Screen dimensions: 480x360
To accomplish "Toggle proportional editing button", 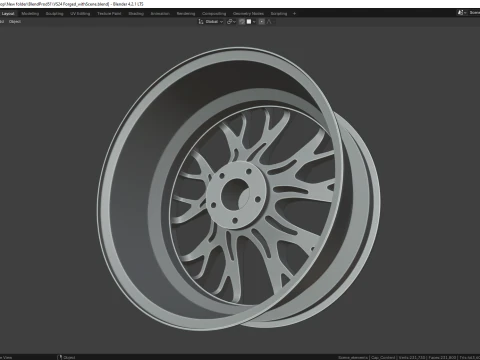I will (262, 22).
